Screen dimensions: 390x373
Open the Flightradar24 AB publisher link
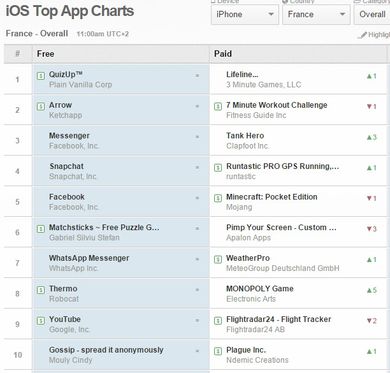tap(256, 330)
